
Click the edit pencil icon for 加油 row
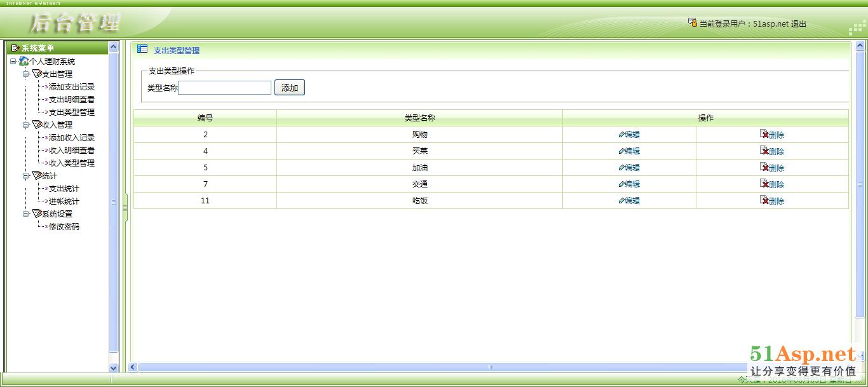621,168
